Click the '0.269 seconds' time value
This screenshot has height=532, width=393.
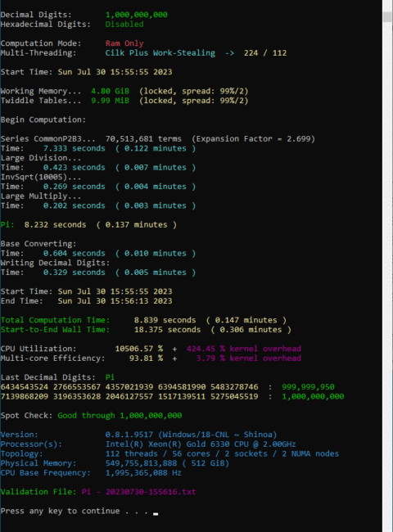point(75,187)
